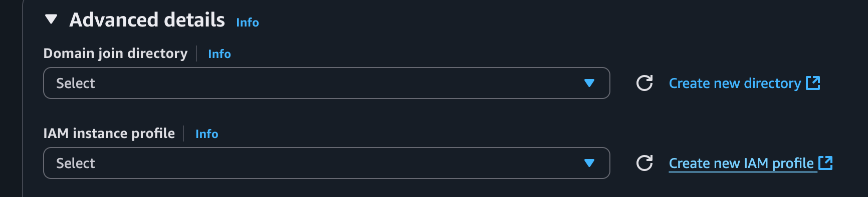Screen dimensions: 868x197
Task: Refresh the Domain join directory list
Action: point(644,83)
